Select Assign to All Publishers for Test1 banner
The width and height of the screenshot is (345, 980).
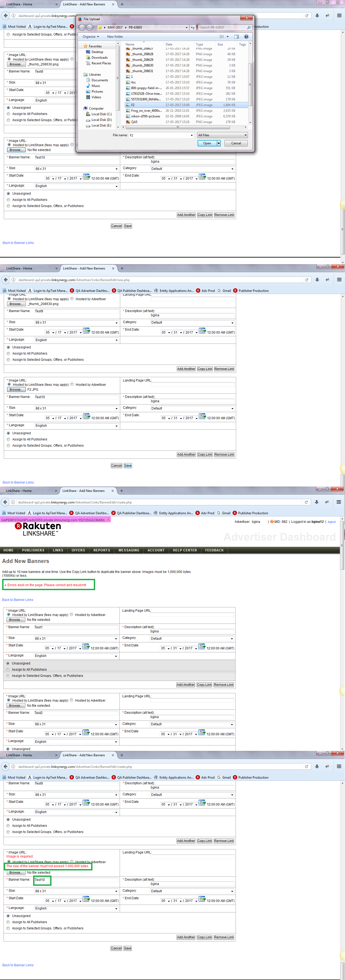(x=8, y=670)
